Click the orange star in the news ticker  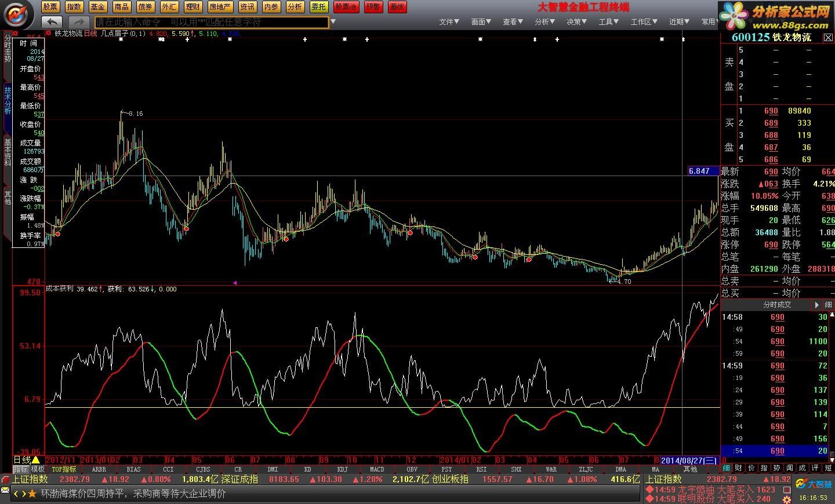click(32, 494)
